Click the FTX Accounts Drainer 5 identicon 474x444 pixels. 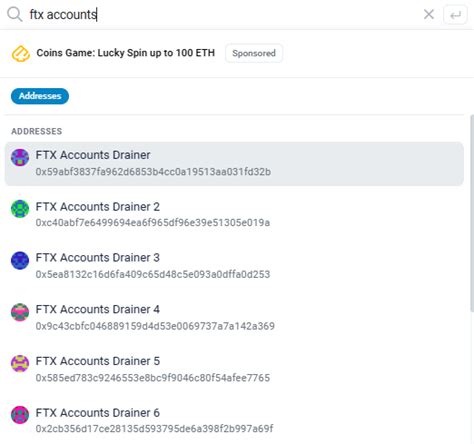point(20,364)
